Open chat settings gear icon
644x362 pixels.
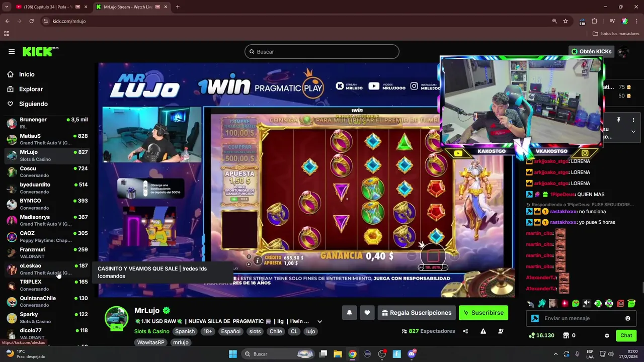[x=607, y=335]
